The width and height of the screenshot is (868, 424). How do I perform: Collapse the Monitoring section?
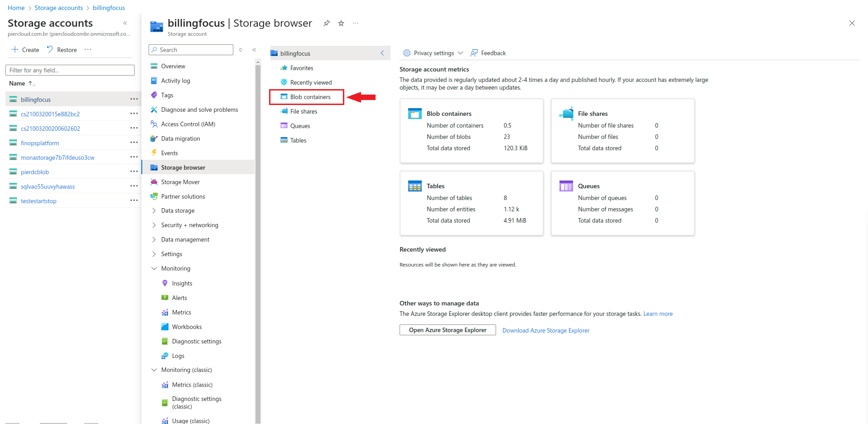[x=154, y=268]
